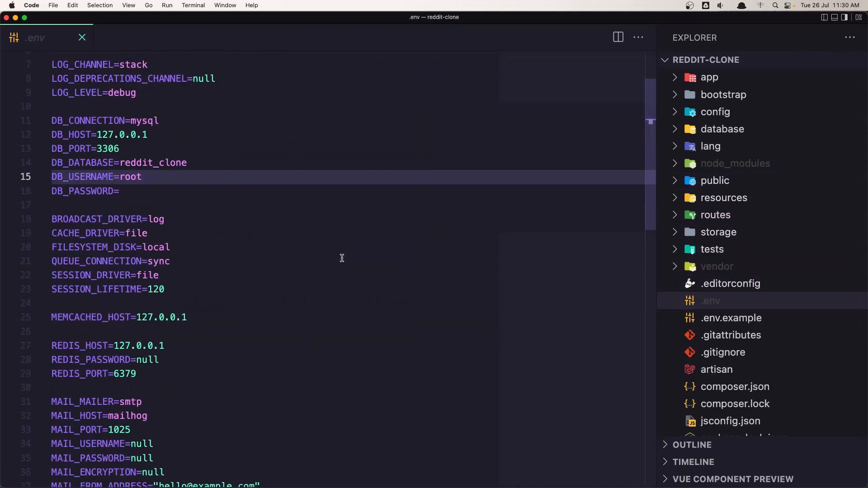Image resolution: width=868 pixels, height=488 pixels.
Task: Expand the OUTLINE section
Action: point(692,445)
